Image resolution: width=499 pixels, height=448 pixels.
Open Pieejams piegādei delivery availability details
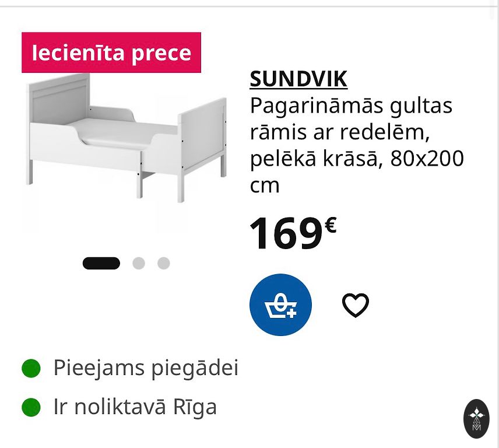146,369
